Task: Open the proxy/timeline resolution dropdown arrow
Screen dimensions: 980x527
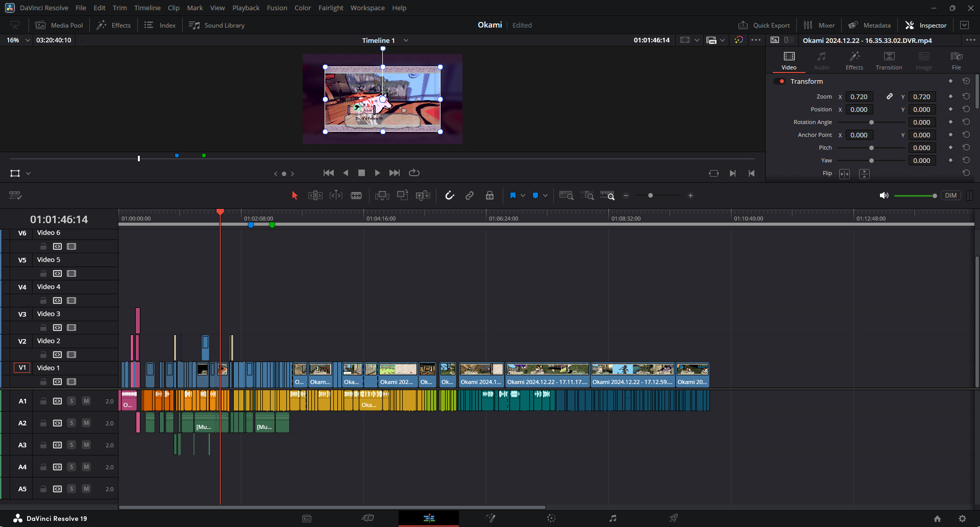Action: click(722, 40)
